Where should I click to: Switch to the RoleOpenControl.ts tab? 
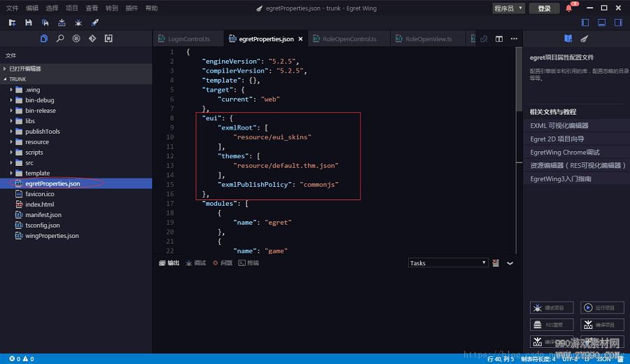(349, 39)
